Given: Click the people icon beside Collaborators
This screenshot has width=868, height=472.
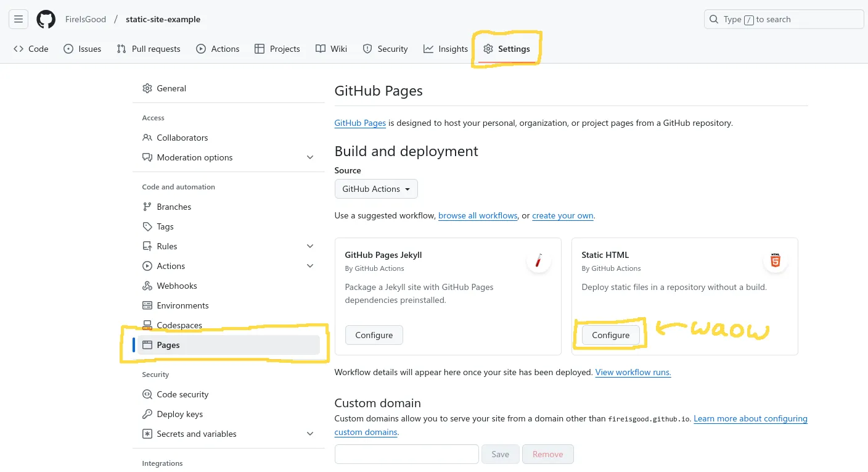Looking at the screenshot, I should [147, 138].
